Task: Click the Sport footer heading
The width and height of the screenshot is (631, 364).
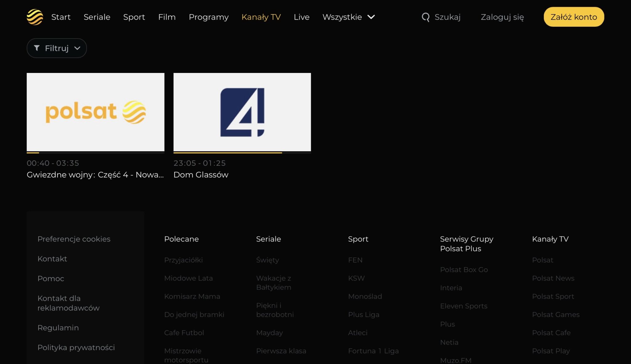Action: [358, 239]
